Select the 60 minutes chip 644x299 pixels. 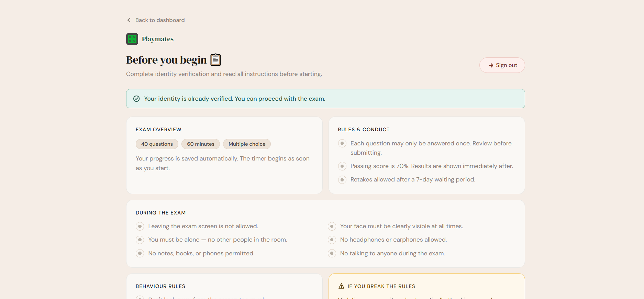point(201,144)
